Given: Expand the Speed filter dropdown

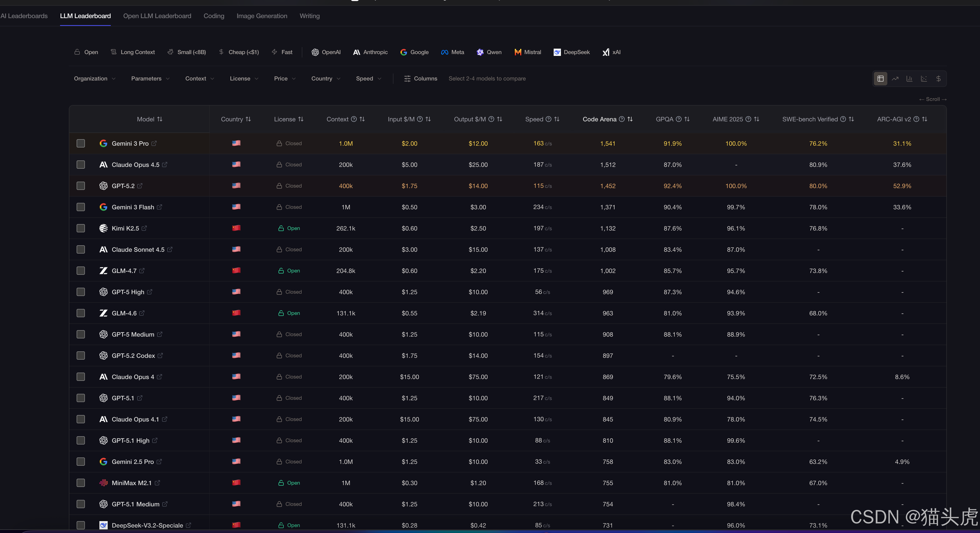Looking at the screenshot, I should coord(368,79).
